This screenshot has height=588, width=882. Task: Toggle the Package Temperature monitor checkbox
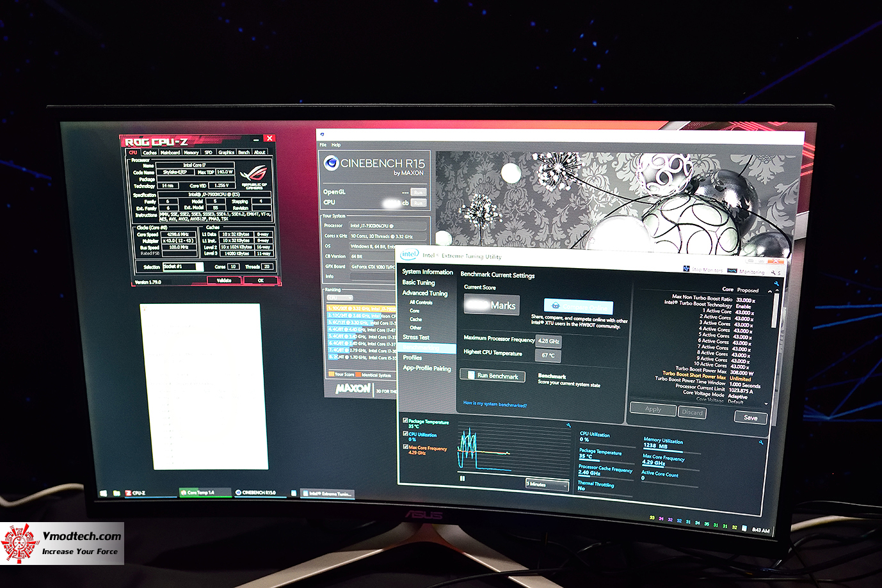(405, 421)
